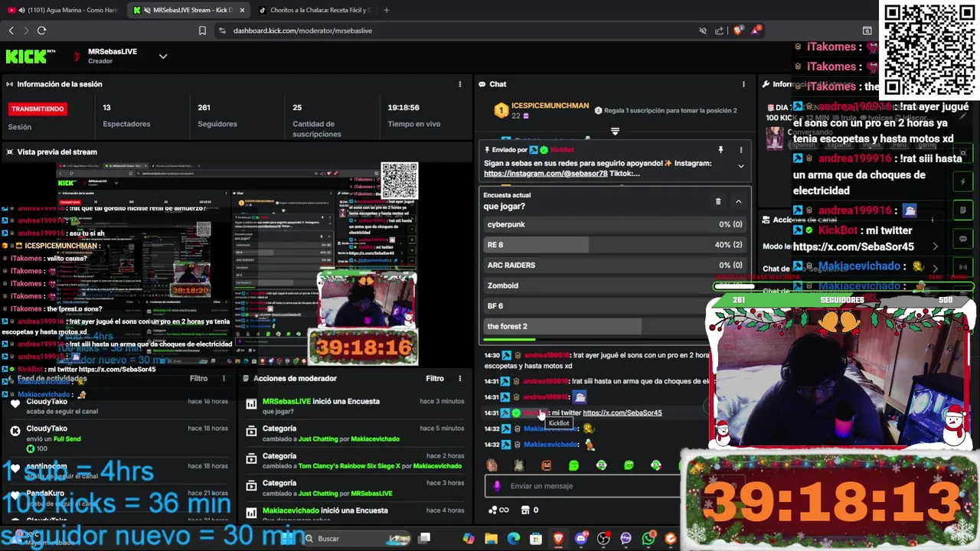Click the 13 Espectadores stat
980x551 pixels.
[126, 116]
